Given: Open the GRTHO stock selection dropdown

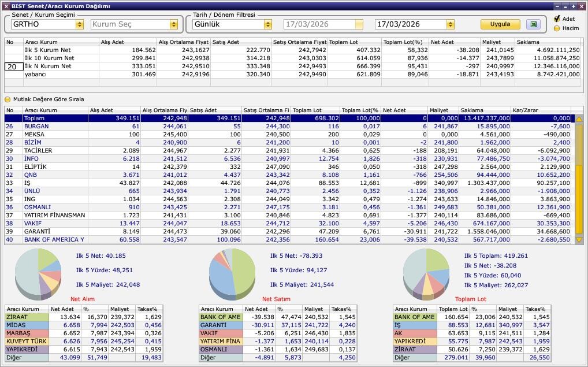Looking at the screenshot, I should (x=79, y=24).
